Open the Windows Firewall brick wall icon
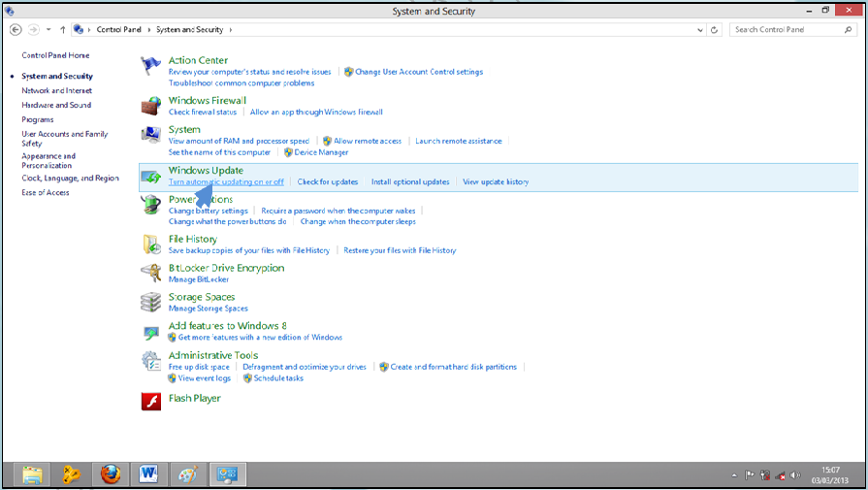This screenshot has width=868, height=490. pos(150,105)
